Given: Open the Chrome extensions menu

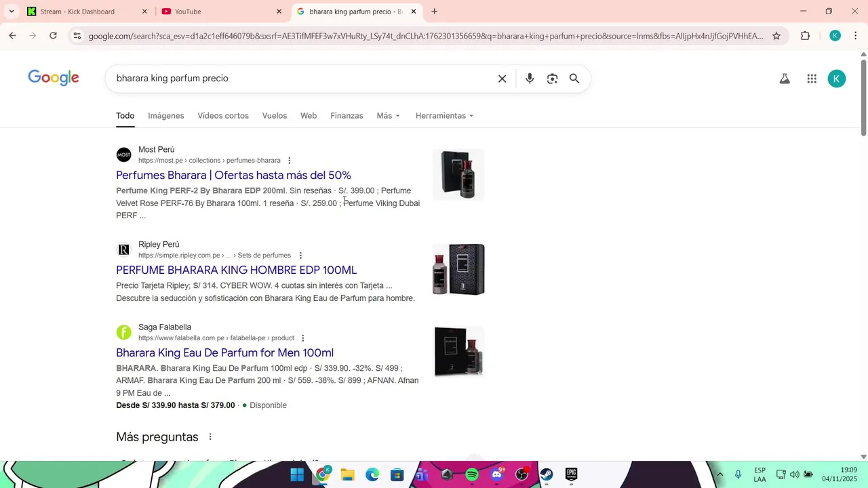Looking at the screenshot, I should [x=805, y=36].
